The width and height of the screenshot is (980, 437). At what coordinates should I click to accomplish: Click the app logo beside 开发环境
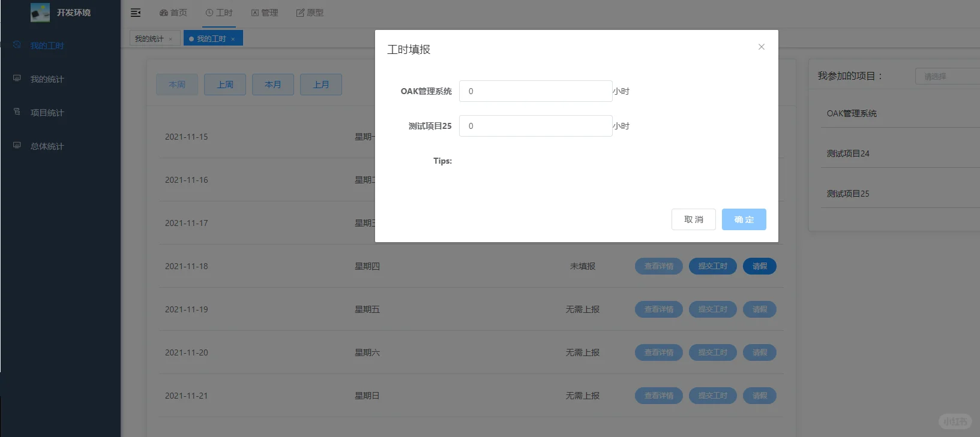40,13
